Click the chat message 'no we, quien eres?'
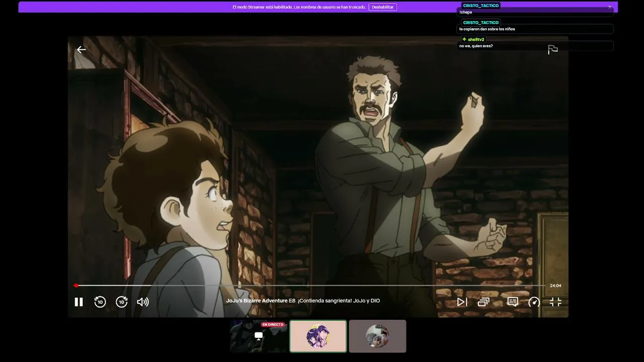644x362 pixels. [476, 46]
